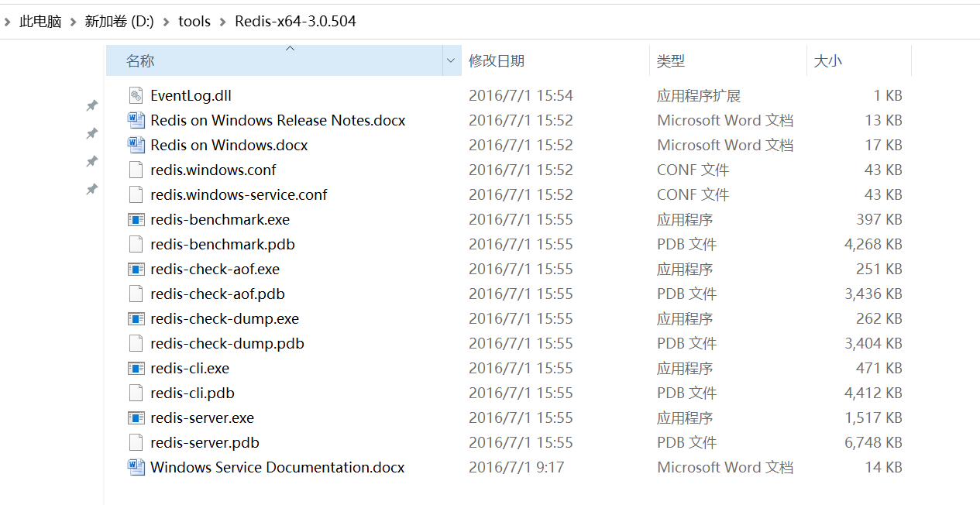The height and width of the screenshot is (505, 980).
Task: Expand the chevron after 新加卷 (D:) breadcrumb
Action: 166,22
